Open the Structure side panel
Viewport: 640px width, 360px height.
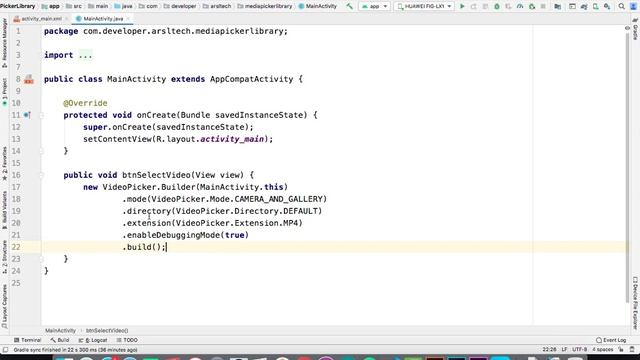coord(4,257)
